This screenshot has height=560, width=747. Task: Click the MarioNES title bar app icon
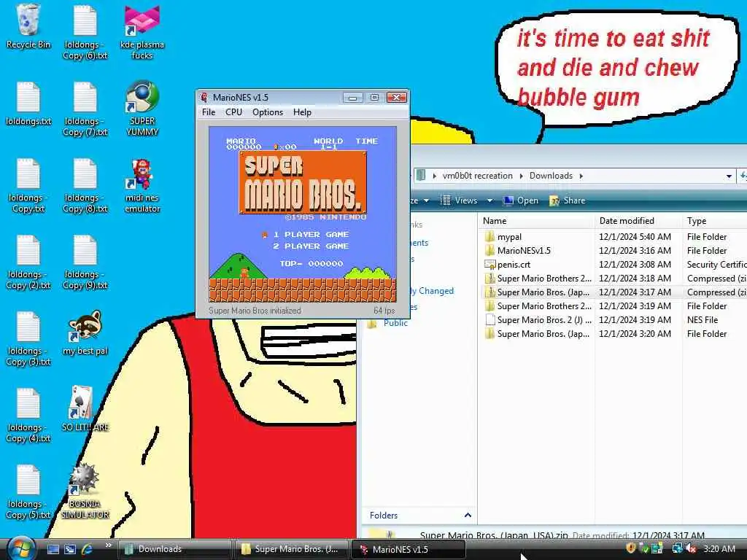click(204, 97)
